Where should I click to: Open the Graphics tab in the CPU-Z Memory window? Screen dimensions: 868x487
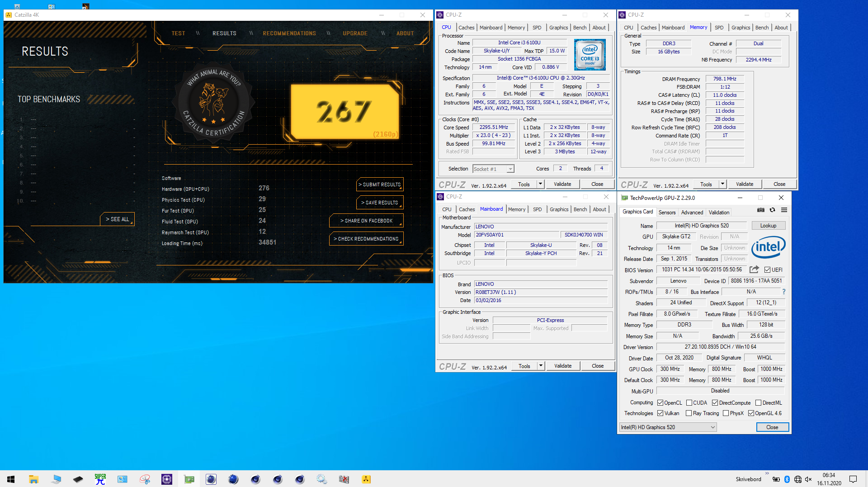click(x=741, y=28)
